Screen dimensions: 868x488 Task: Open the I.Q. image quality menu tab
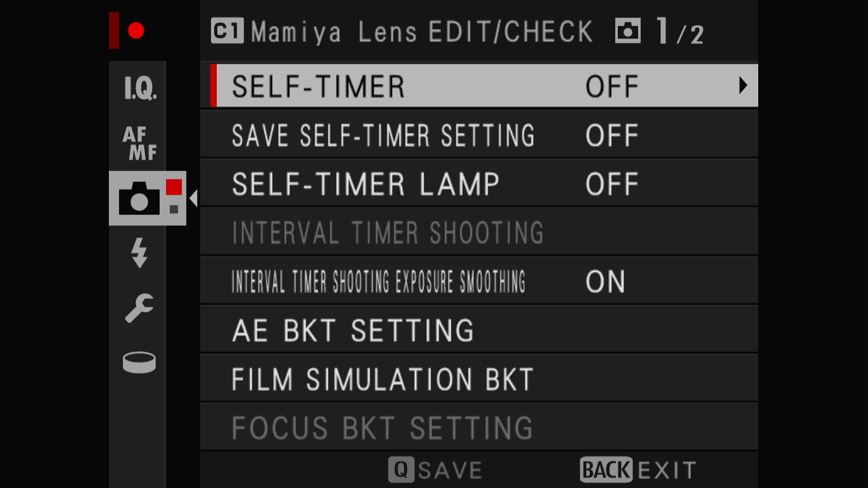click(140, 88)
